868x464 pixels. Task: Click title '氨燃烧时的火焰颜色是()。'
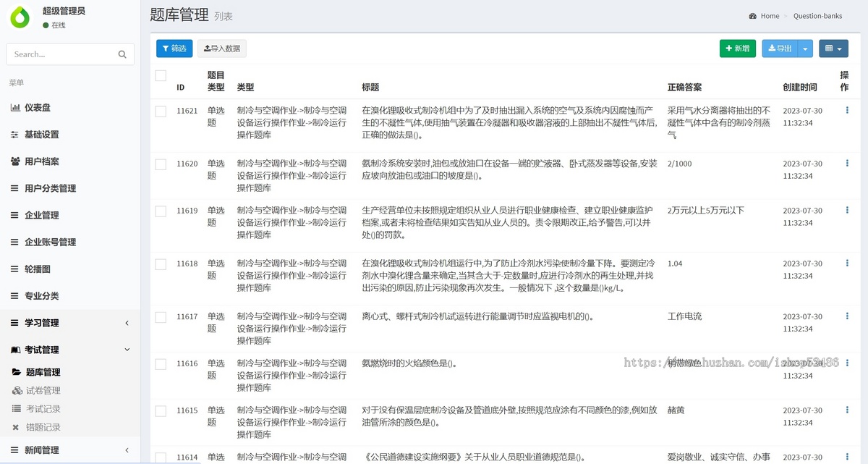[x=409, y=363]
